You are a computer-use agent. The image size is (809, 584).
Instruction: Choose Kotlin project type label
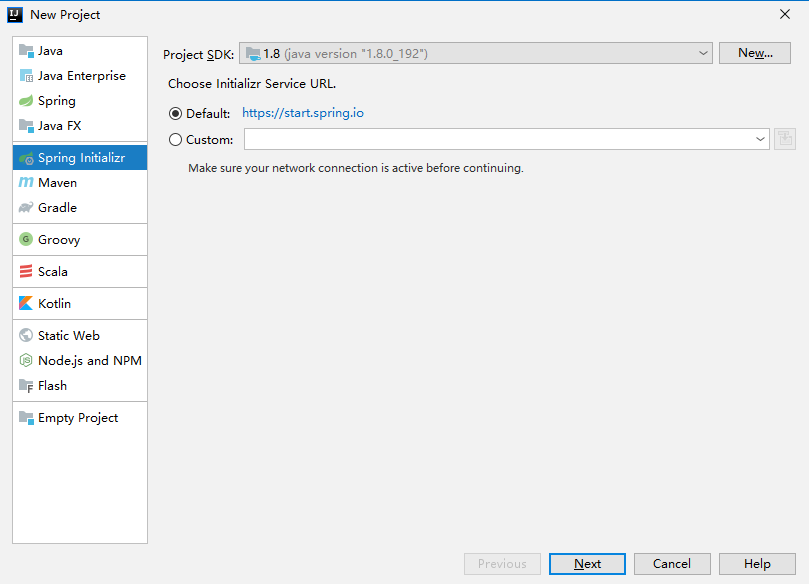(x=54, y=303)
